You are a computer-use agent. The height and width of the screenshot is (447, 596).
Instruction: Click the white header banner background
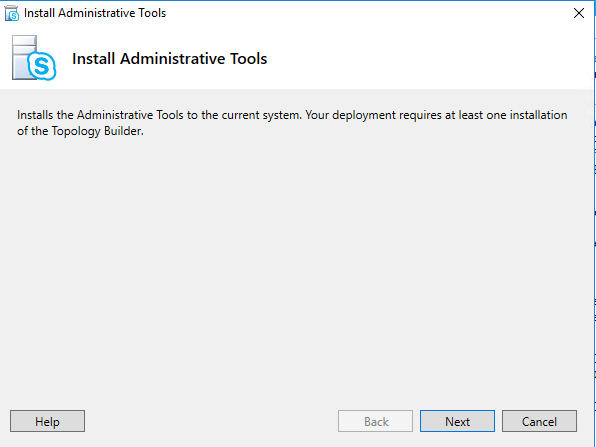pyautogui.click(x=418, y=58)
